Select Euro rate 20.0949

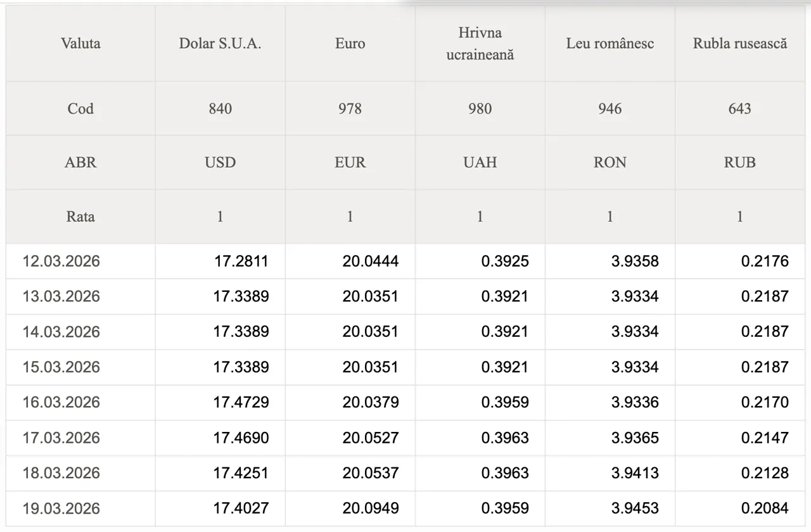click(371, 508)
